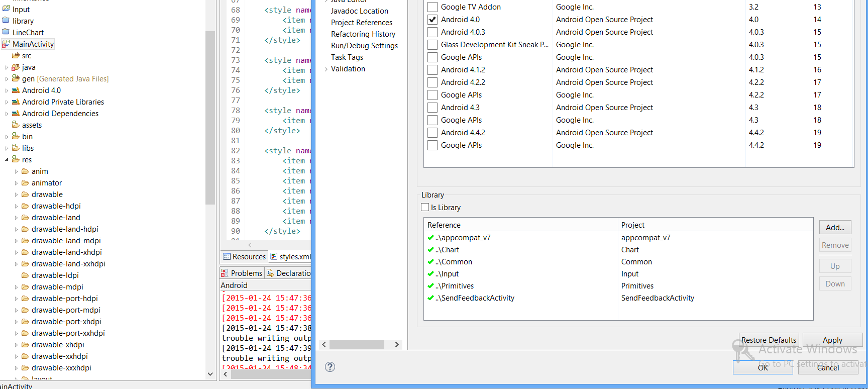Click the java source folder icon
The height and width of the screenshot is (389, 868).
(x=16, y=67)
